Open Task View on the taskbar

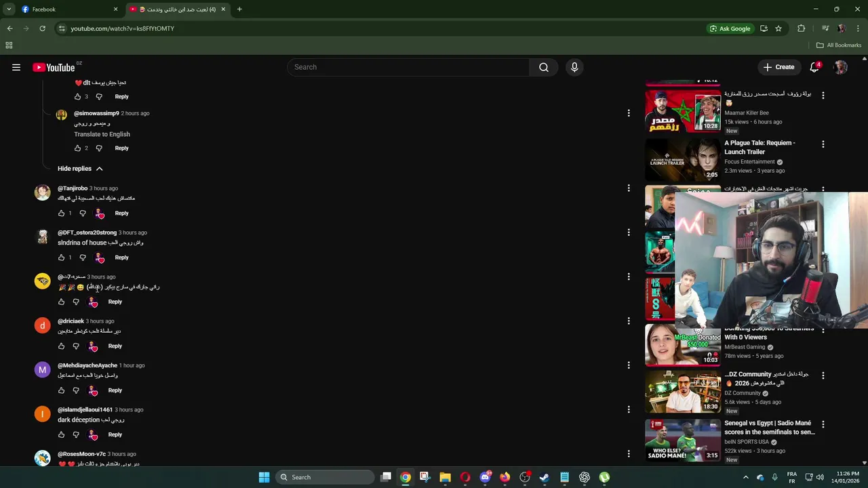(386, 477)
